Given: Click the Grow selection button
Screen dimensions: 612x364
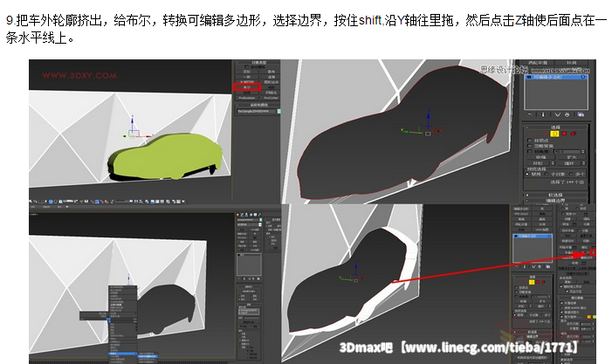Looking at the screenshot, I should 572,155.
